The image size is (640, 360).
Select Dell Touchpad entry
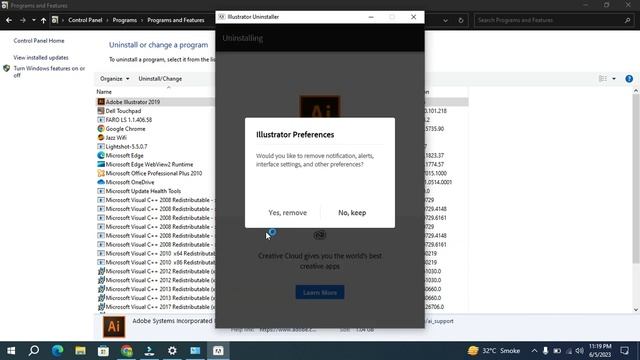pyautogui.click(x=123, y=111)
